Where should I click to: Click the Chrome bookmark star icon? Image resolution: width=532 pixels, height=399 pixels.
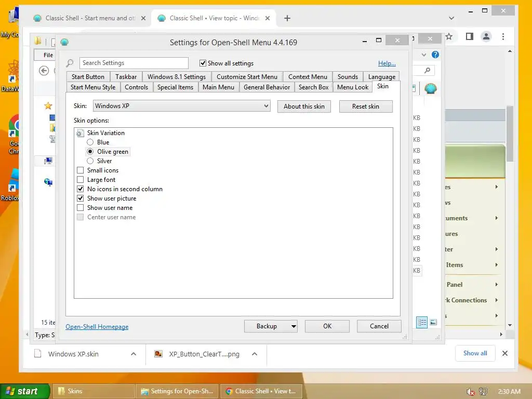[449, 36]
